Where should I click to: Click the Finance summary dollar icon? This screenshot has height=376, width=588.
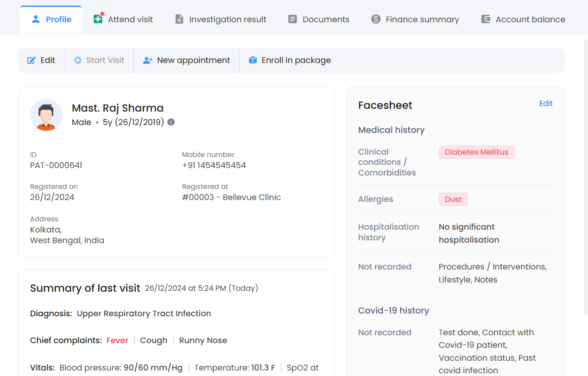coord(376,19)
